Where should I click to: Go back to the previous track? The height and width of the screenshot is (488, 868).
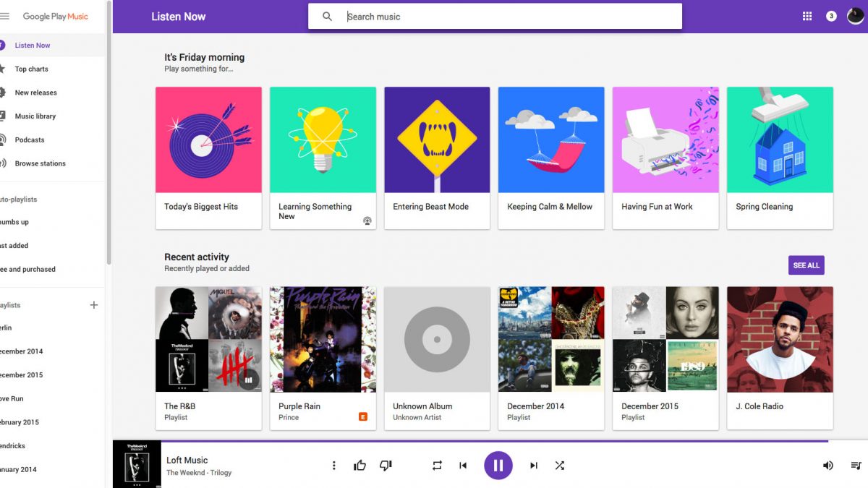point(463,466)
